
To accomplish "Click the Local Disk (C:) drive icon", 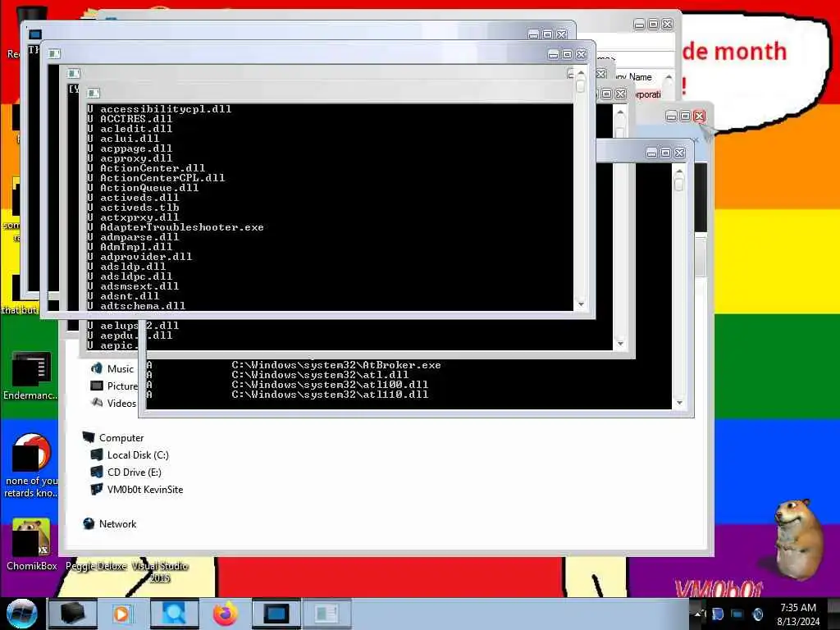I will pyautogui.click(x=97, y=454).
